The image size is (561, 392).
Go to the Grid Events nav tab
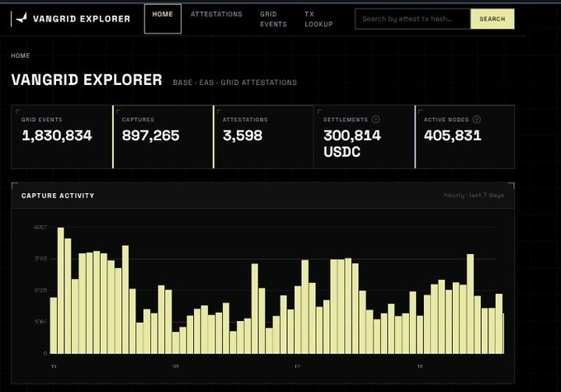click(x=273, y=19)
